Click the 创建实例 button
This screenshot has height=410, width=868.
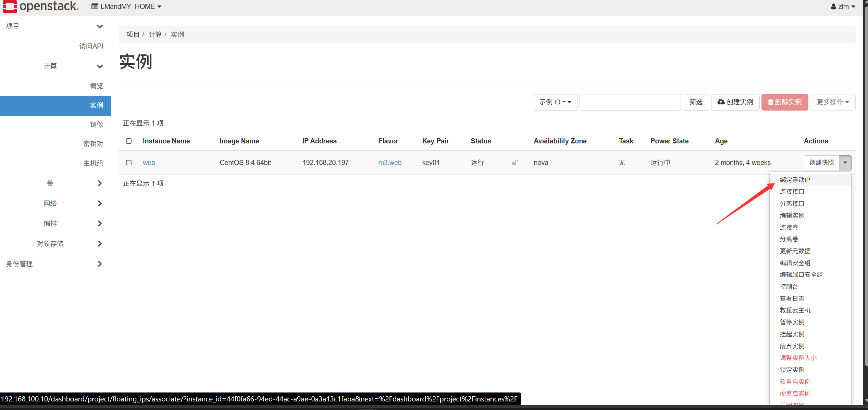tap(735, 102)
